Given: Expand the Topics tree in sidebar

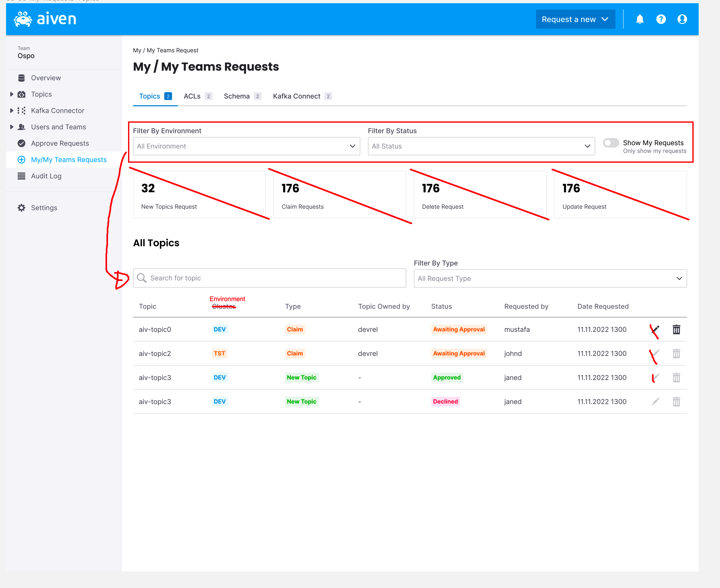Looking at the screenshot, I should (11, 94).
